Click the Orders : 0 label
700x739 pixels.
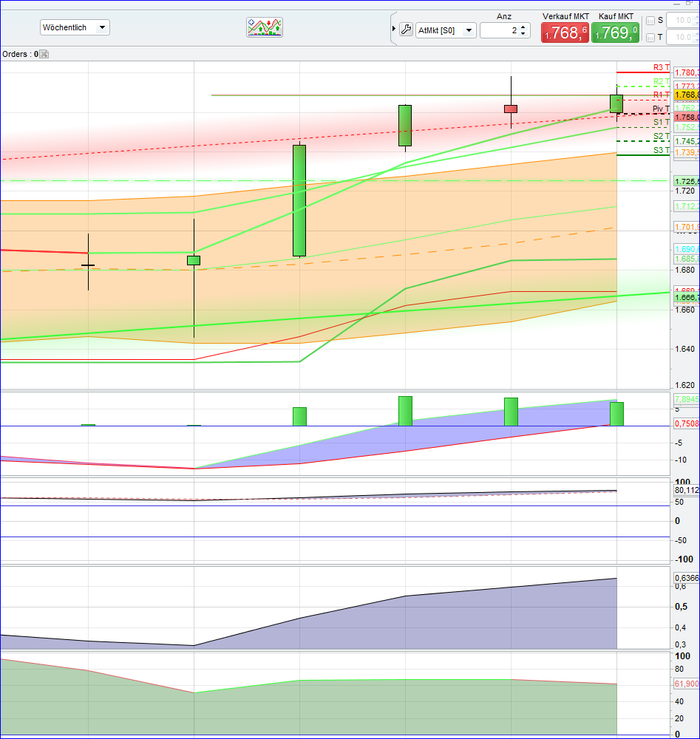20,54
